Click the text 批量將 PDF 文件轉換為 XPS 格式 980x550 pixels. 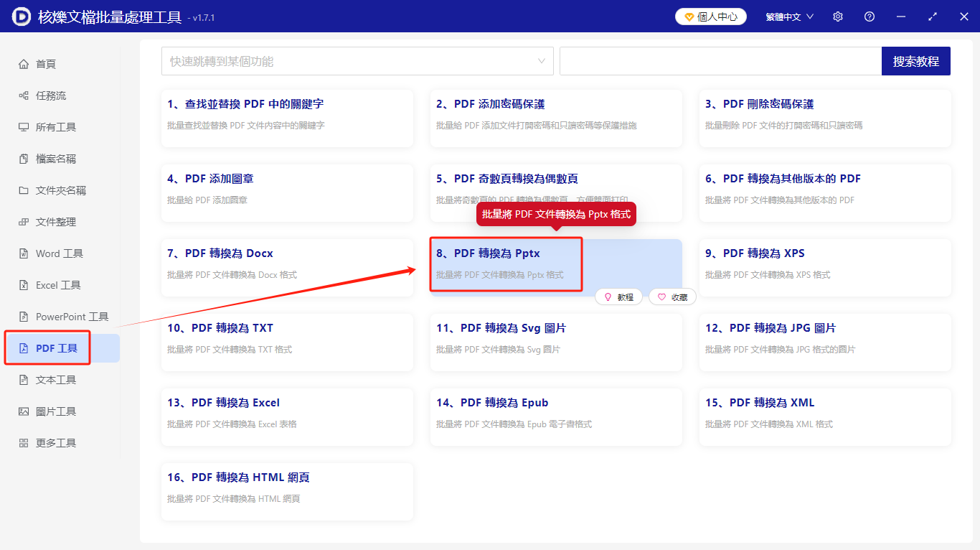click(768, 275)
